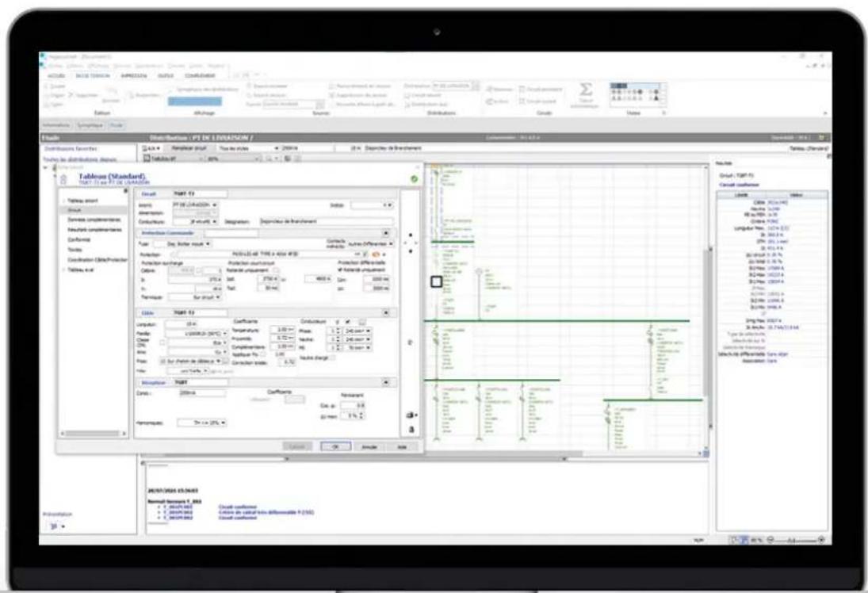Screen dimensions: 868x593
Task: Click the Sigma automatic calculation icon
Action: (585, 90)
